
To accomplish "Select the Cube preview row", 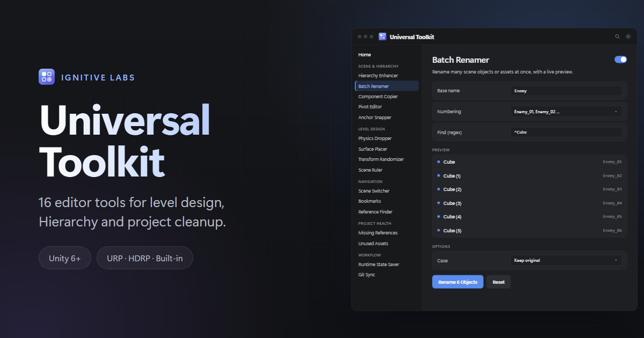I will click(x=529, y=162).
